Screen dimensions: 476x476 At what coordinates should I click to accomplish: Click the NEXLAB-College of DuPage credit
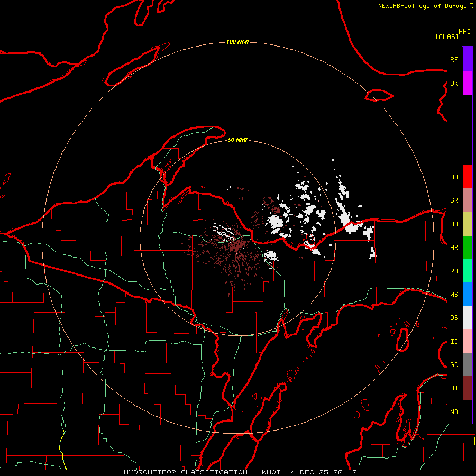point(423,6)
